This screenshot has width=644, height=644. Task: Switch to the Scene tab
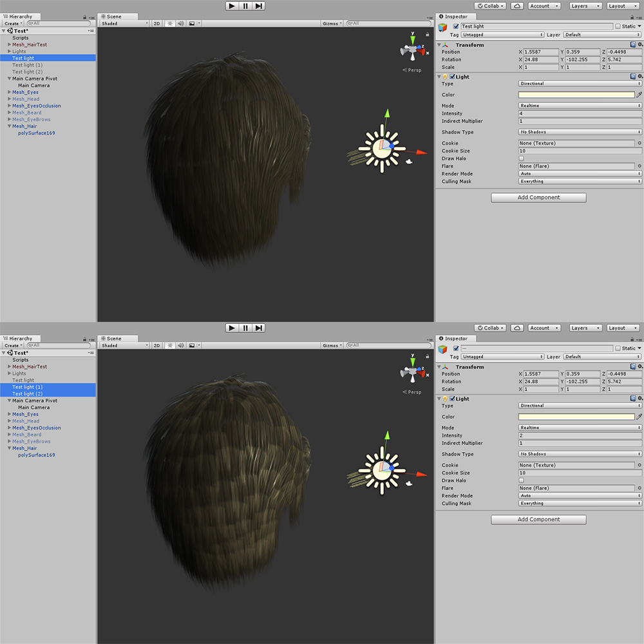pos(115,16)
